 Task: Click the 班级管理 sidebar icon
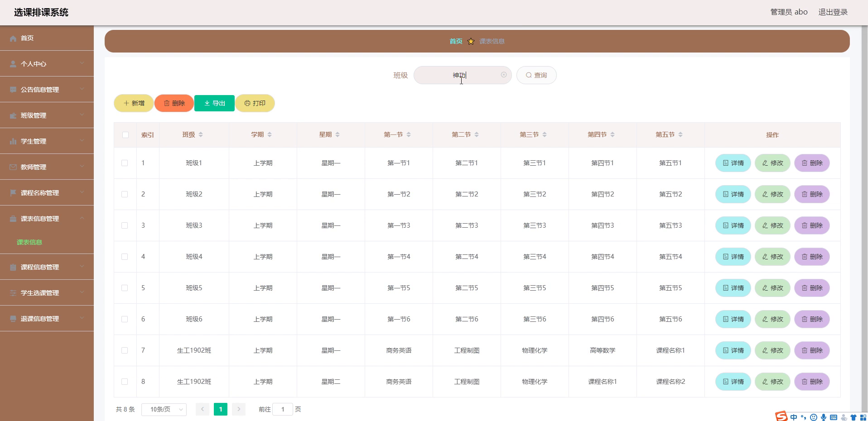[13, 116]
